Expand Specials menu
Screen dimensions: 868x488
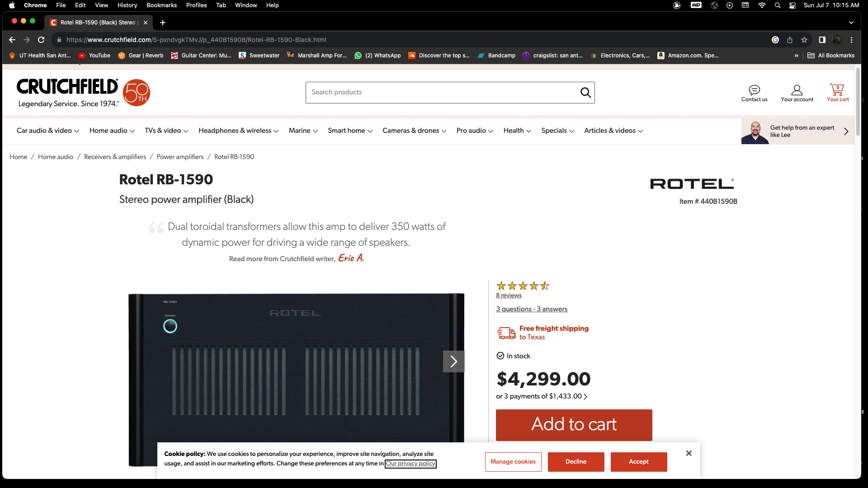coord(558,131)
